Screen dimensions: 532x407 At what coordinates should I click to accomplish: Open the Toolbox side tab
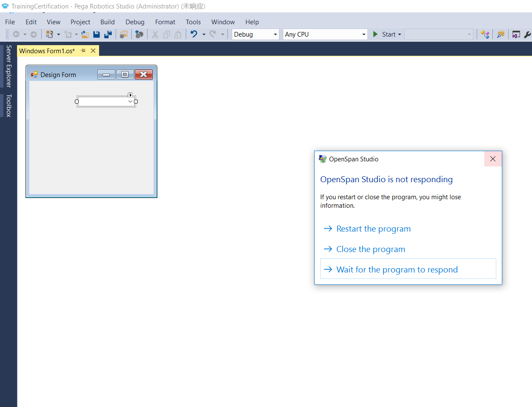point(9,106)
